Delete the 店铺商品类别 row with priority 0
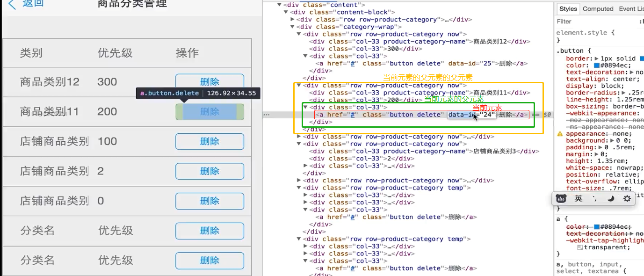 (210, 201)
